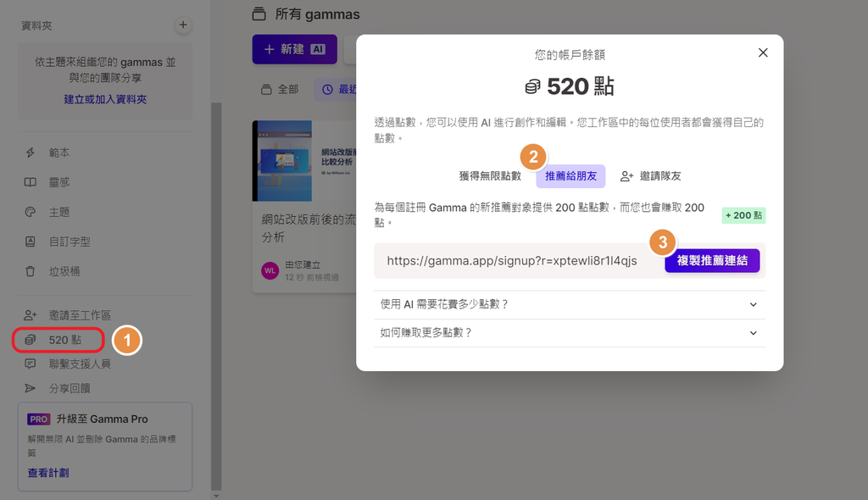Click the 資料夾 section label
The width and height of the screenshot is (868, 500).
(36, 25)
